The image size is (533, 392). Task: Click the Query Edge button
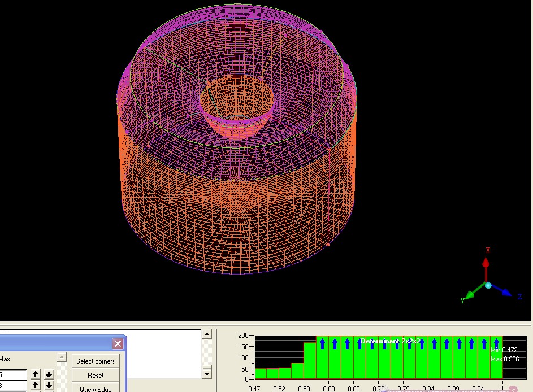click(x=96, y=388)
